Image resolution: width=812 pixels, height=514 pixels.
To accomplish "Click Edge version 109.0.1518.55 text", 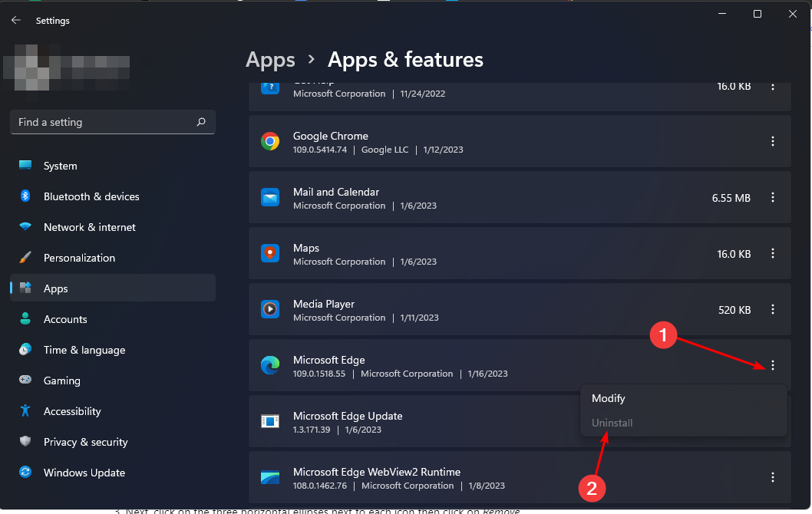I will click(x=319, y=374).
